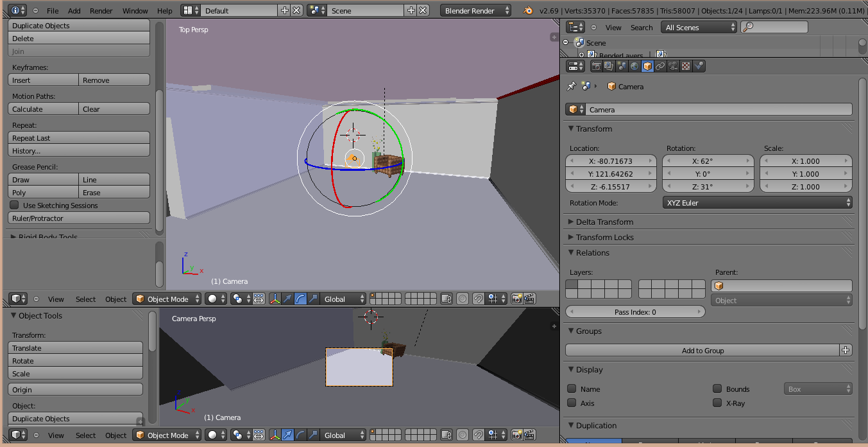This screenshot has width=868, height=447.
Task: Open the Window menu
Action: (x=135, y=11)
